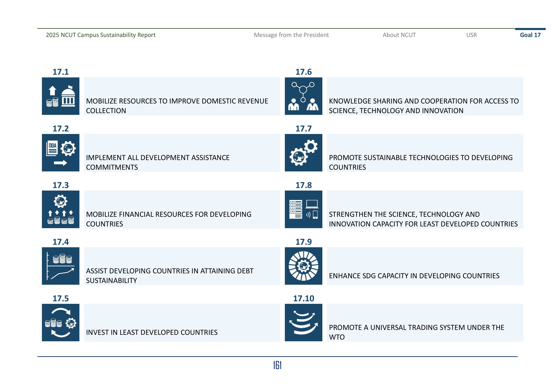Click the 17.1 domestic revenue collection icon
This screenshot has width=555, height=392.
(x=60, y=96)
